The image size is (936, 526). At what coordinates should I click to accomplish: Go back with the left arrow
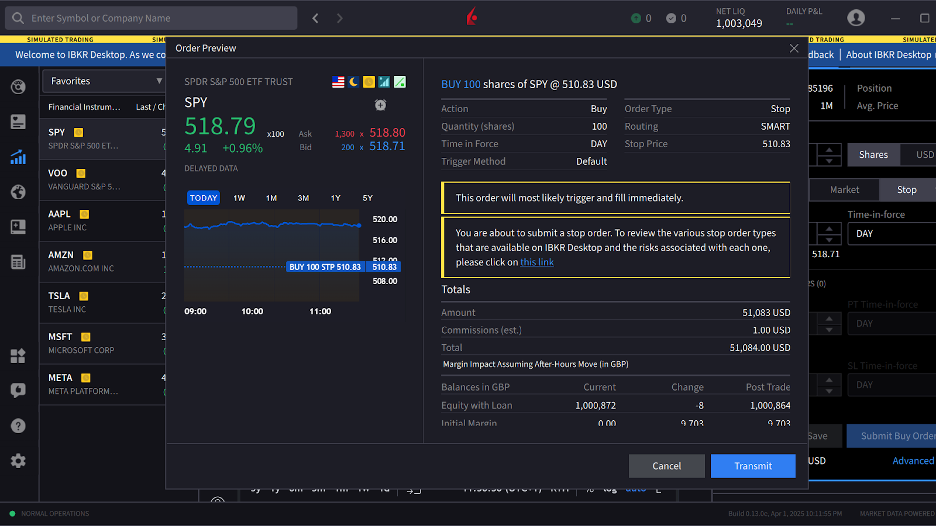tap(315, 19)
